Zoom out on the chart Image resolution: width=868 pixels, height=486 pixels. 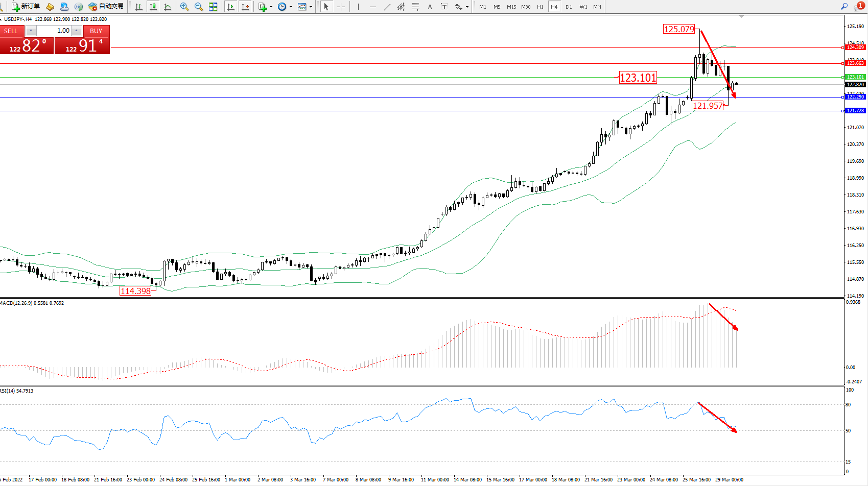199,7
